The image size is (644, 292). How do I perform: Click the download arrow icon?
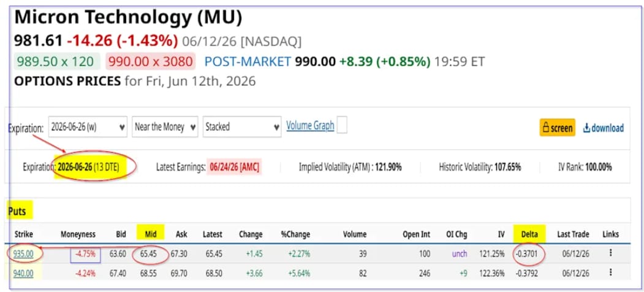pos(586,128)
